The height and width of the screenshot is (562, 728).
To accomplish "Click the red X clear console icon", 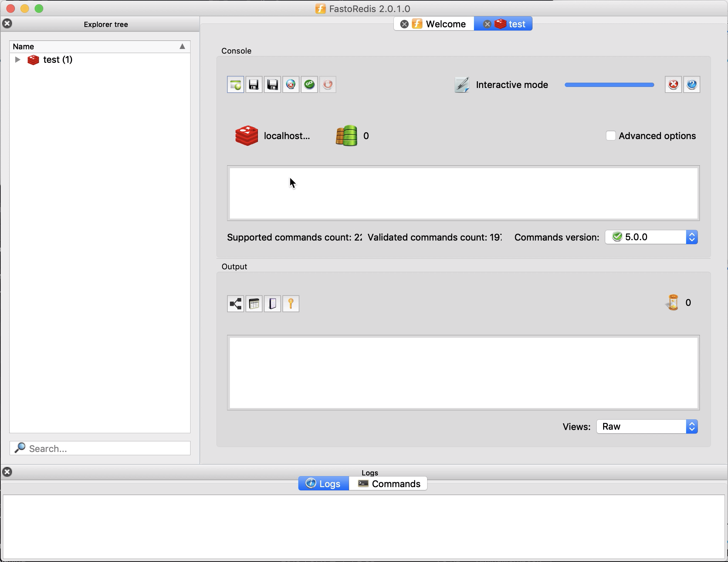I will pos(673,84).
